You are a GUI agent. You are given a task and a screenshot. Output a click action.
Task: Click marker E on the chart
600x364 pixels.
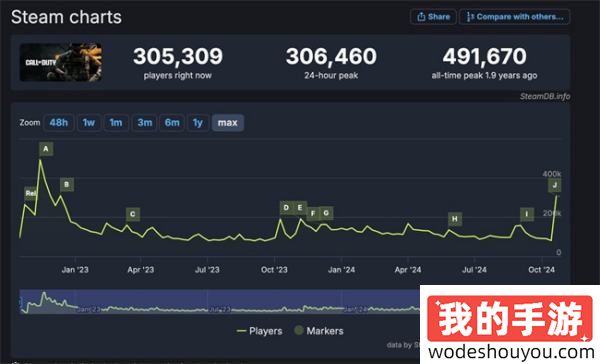point(300,208)
